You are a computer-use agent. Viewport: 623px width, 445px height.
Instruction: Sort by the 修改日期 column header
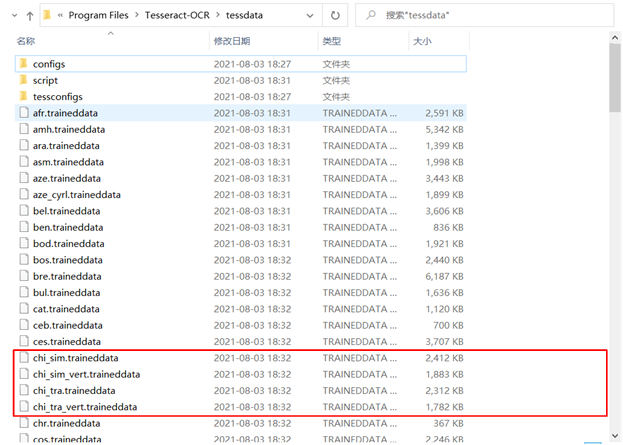point(232,41)
